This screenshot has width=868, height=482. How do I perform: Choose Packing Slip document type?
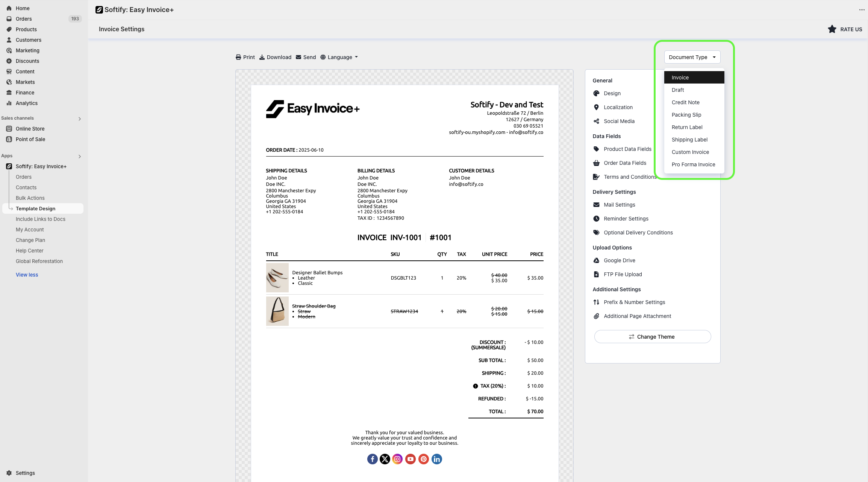click(686, 115)
